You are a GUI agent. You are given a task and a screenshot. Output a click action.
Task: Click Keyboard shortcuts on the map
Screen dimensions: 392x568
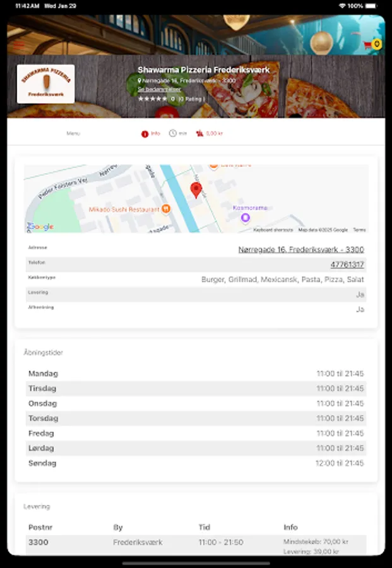273,230
